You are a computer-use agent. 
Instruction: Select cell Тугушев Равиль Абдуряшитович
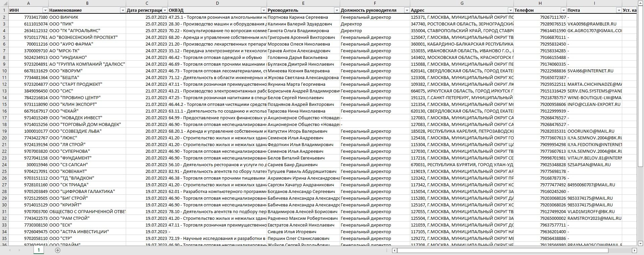click(304, 171)
